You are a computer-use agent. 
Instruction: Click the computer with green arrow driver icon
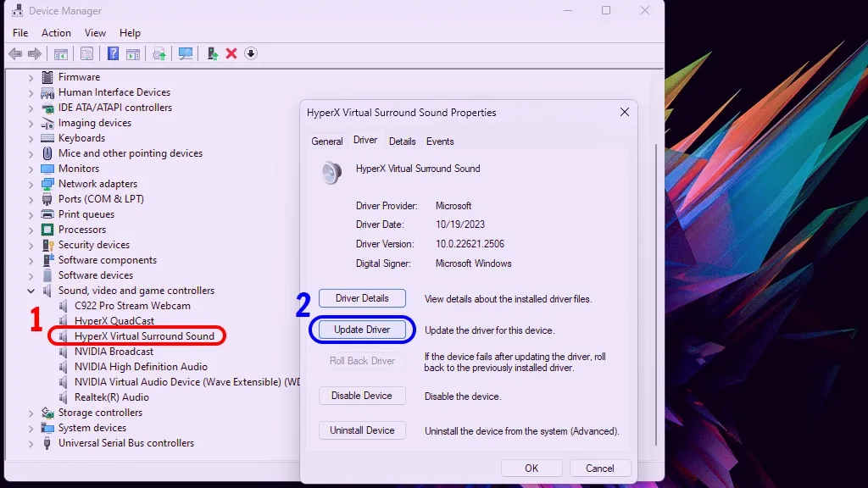(x=212, y=53)
